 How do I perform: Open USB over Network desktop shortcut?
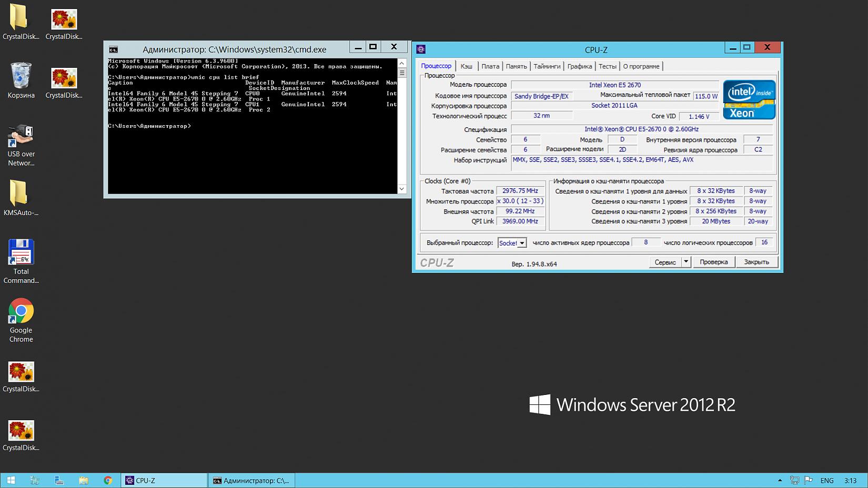(21, 137)
